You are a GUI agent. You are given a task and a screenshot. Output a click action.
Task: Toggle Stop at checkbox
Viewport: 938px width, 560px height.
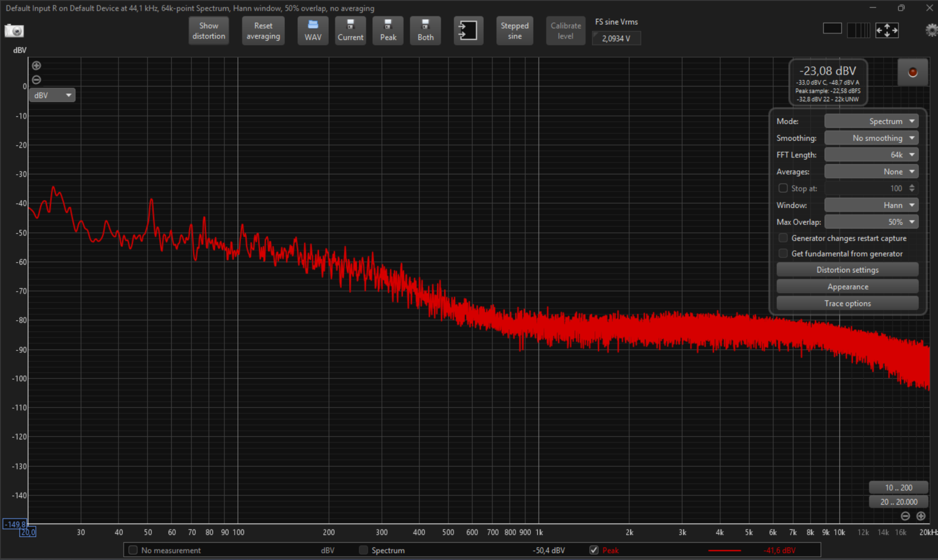point(783,188)
